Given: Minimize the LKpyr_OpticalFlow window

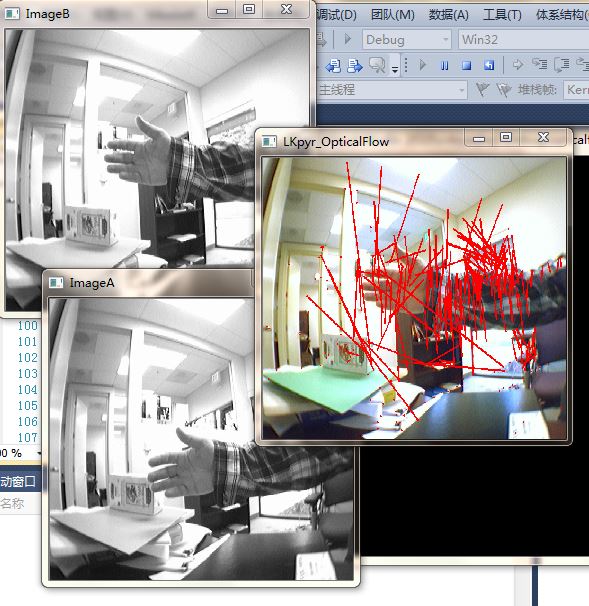Looking at the screenshot, I should pos(479,137).
